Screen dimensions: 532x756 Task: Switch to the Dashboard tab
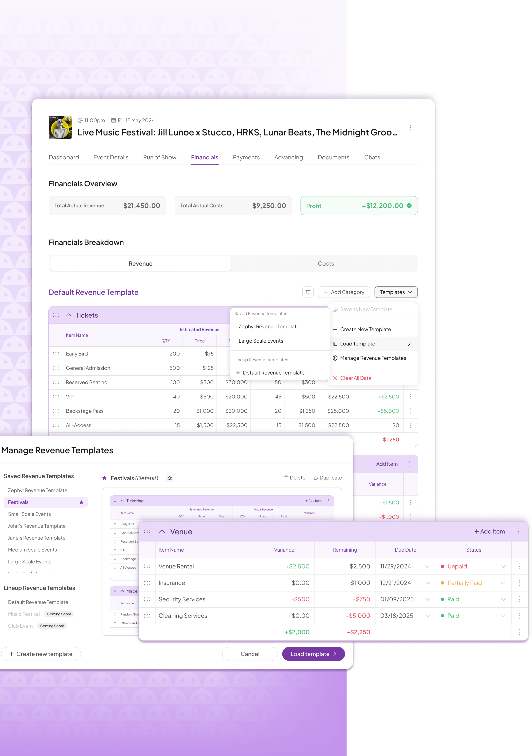pos(64,157)
